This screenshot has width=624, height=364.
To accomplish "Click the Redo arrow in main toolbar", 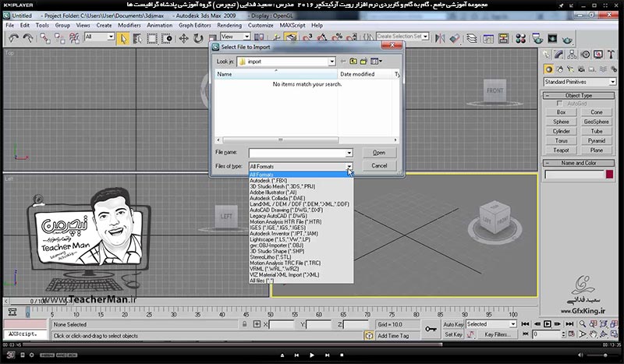I will pos(28,38).
